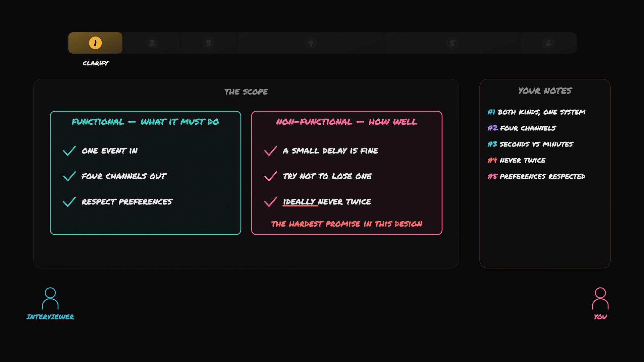The height and width of the screenshot is (362, 644).
Task: Click the underlined Ideally word
Action: (300, 202)
